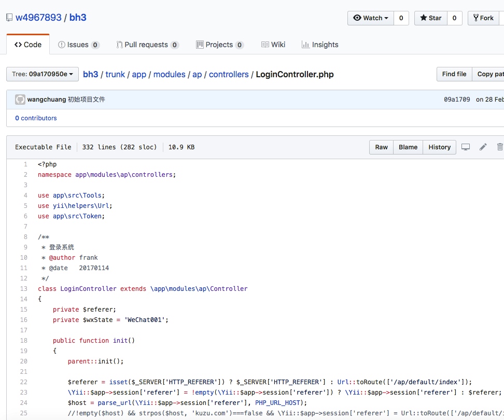View file History
Screen dimensions: 504x420
pyautogui.click(x=439, y=147)
